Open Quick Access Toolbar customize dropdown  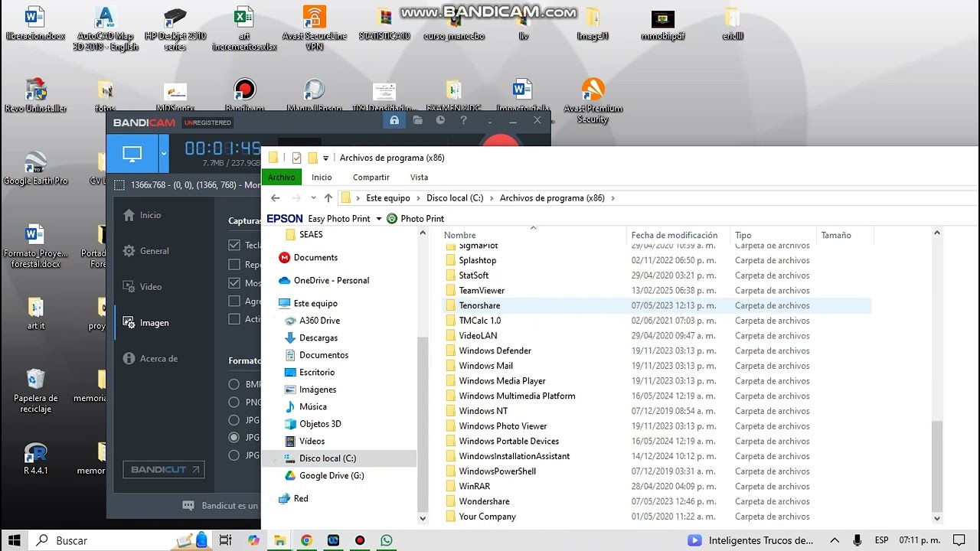[x=325, y=158]
